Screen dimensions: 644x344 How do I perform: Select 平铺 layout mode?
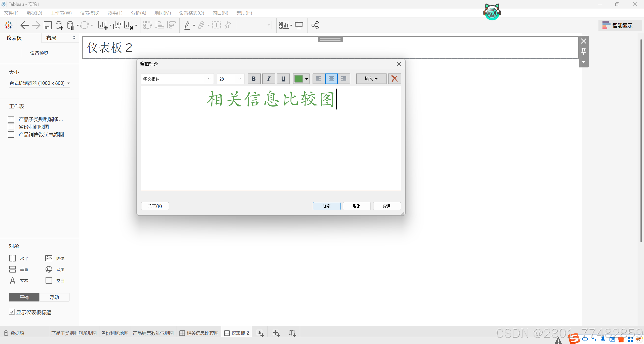(24, 297)
